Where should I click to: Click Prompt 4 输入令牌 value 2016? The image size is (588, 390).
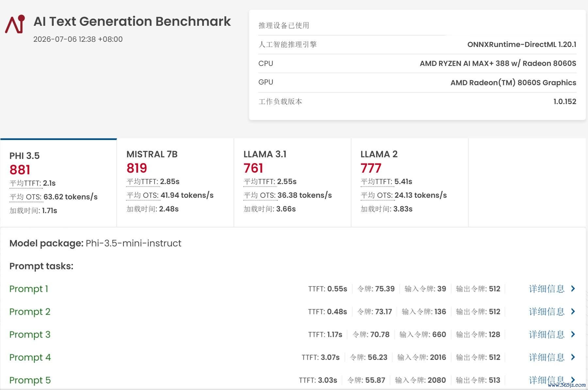coord(438,357)
